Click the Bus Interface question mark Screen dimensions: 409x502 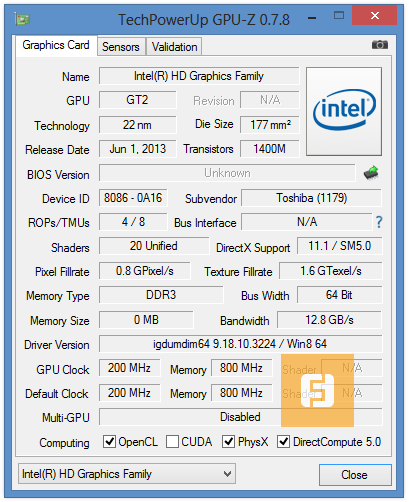tap(379, 222)
